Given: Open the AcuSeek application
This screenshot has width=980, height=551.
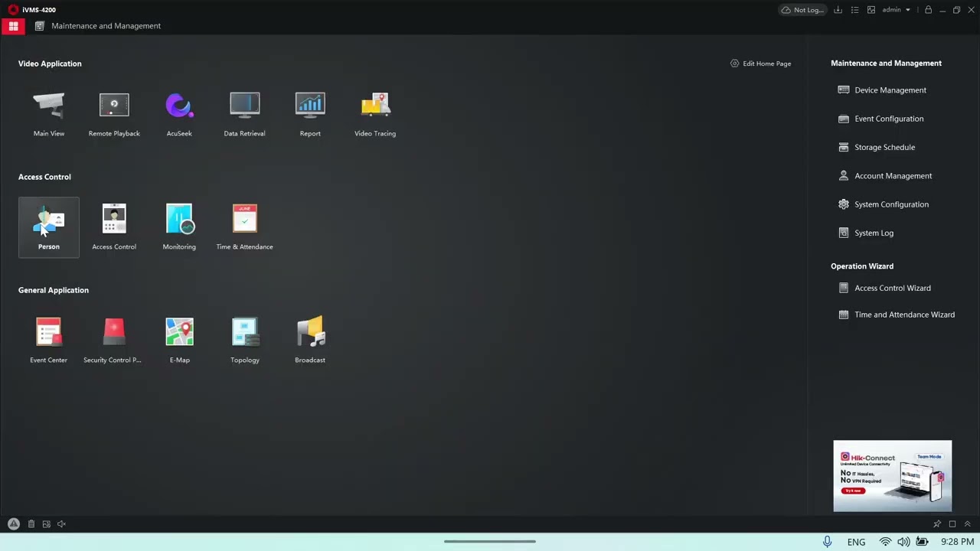Looking at the screenshot, I should (x=179, y=114).
